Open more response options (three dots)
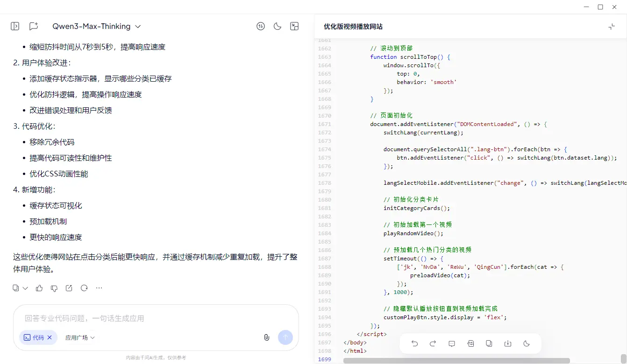The width and height of the screenshot is (627, 364). tap(99, 288)
